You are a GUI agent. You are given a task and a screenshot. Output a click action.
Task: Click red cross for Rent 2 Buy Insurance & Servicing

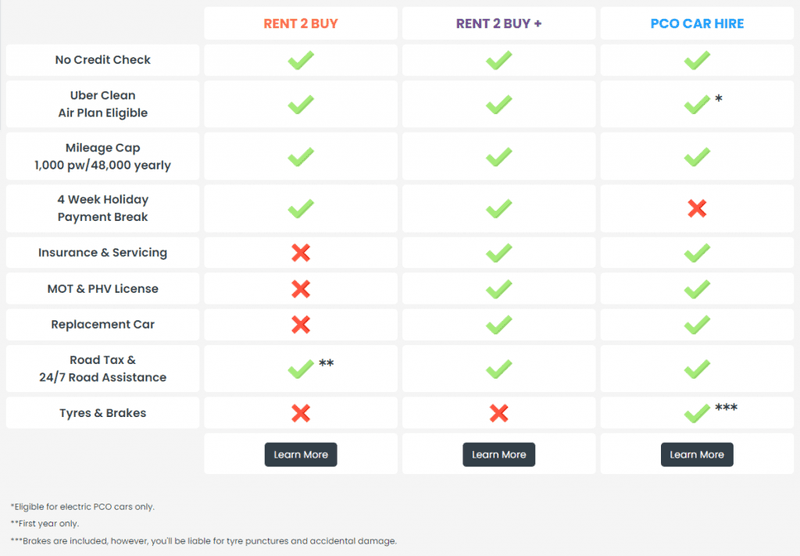300,253
